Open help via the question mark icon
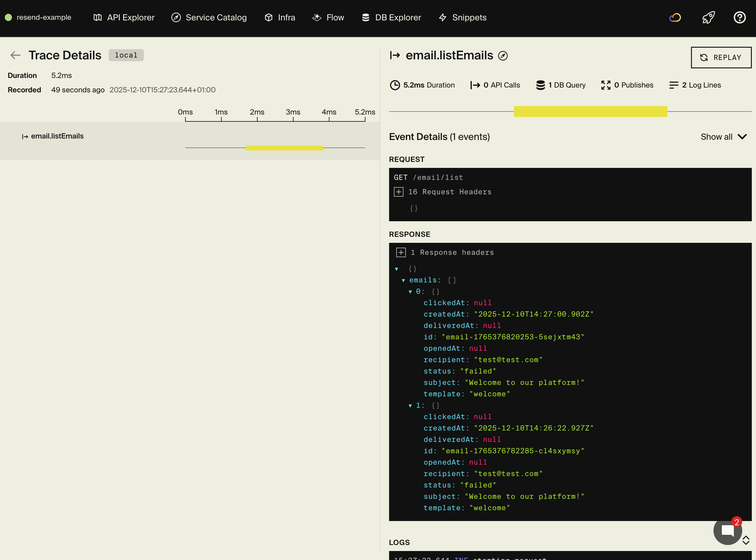Viewport: 756px width, 560px height. click(x=740, y=17)
